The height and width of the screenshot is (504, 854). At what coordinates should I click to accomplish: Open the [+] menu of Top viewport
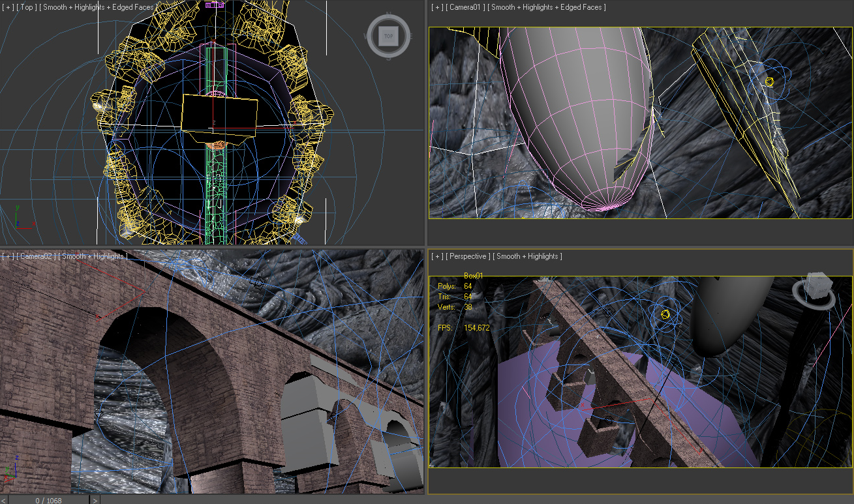[8, 8]
